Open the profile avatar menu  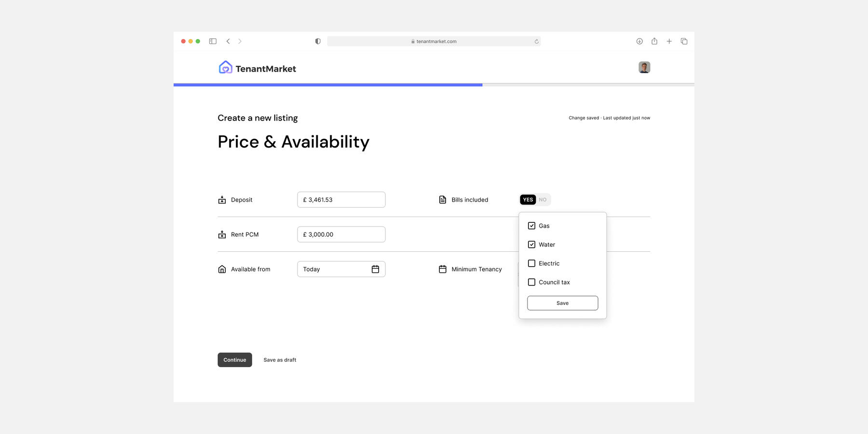pos(644,67)
